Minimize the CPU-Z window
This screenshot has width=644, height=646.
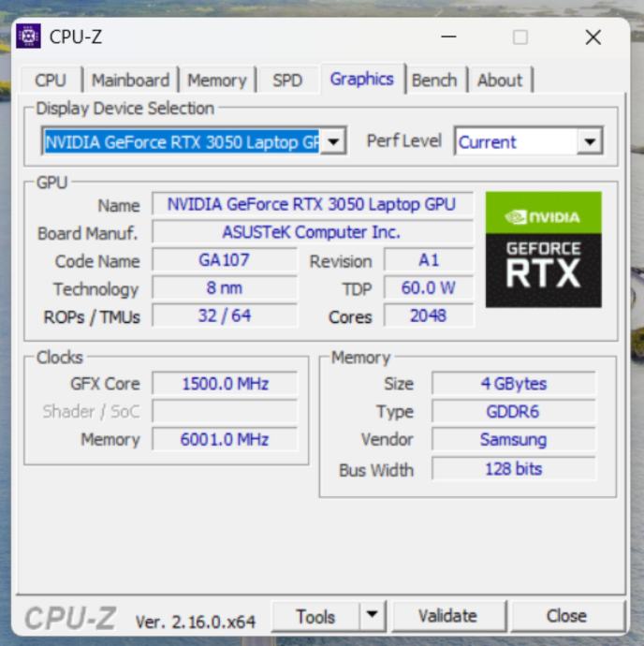[x=448, y=37]
